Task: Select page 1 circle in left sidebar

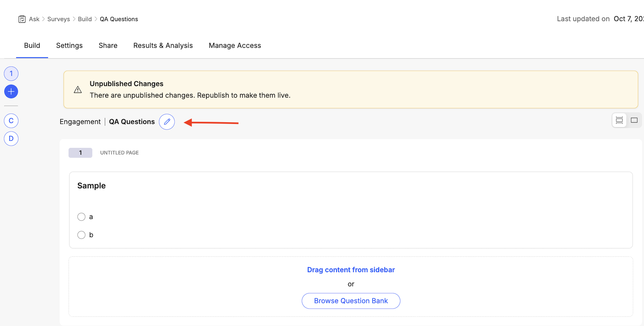Action: click(11, 74)
